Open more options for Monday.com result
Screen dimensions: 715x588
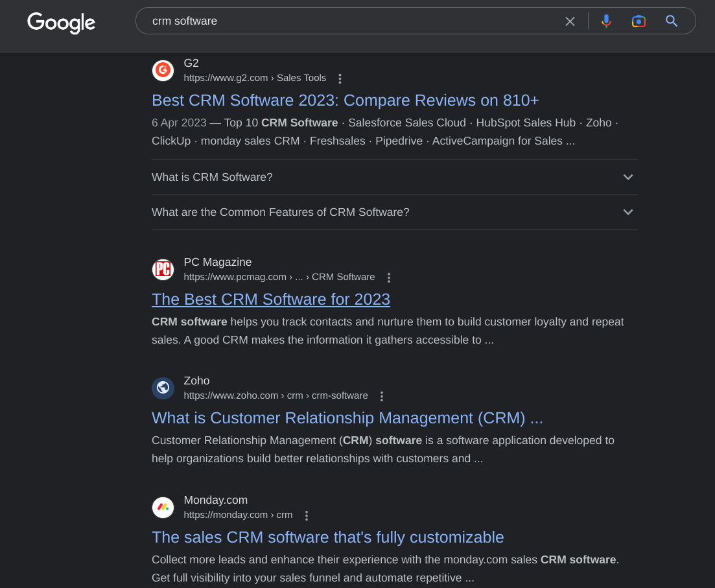[307, 515]
